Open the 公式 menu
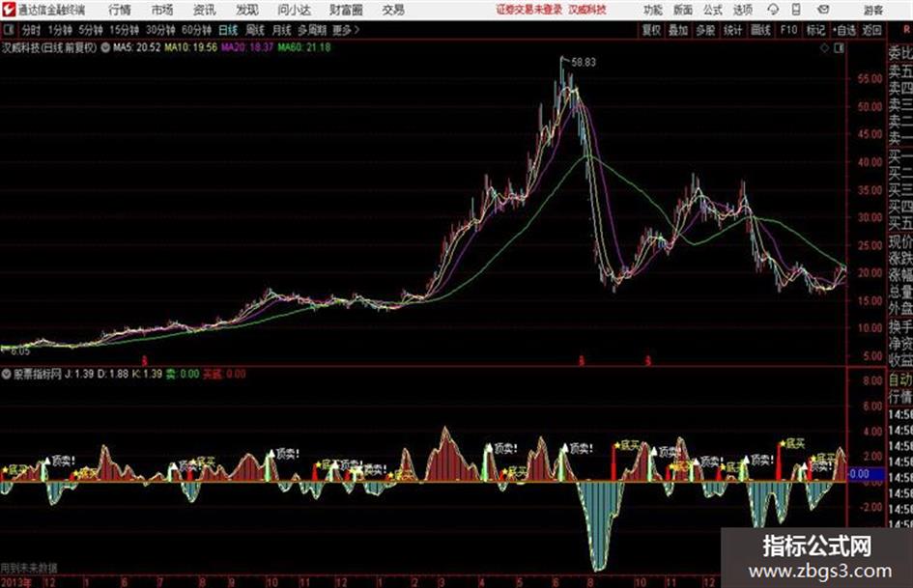 click(713, 10)
